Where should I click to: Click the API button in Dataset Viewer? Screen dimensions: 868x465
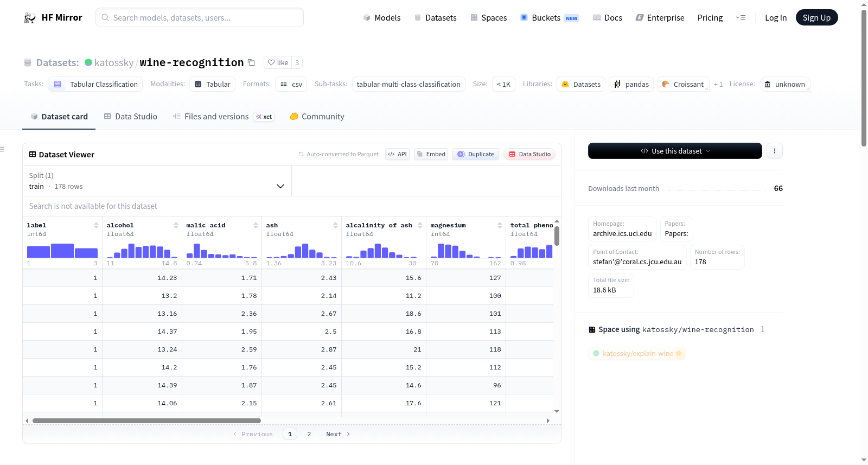(x=397, y=154)
